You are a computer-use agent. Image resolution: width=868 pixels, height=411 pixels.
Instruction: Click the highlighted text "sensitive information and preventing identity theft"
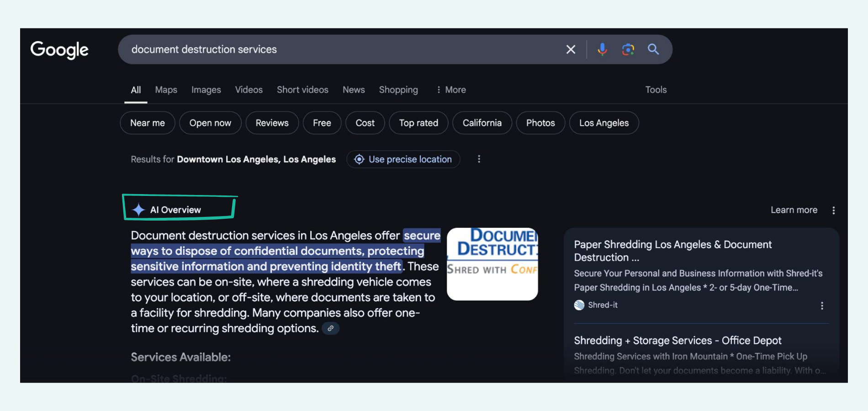pyautogui.click(x=266, y=266)
